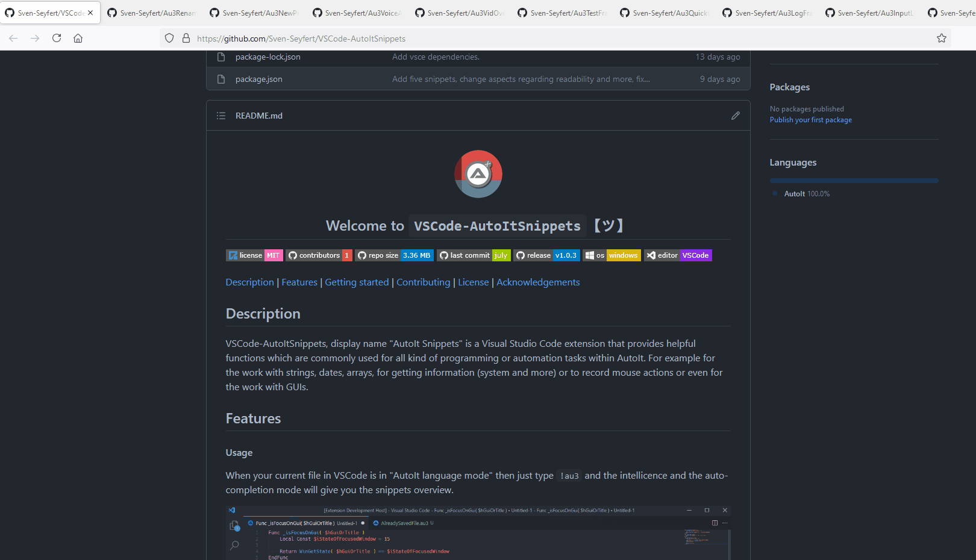Switch to the Au3TestFr tab
The height and width of the screenshot is (560, 976).
(562, 13)
